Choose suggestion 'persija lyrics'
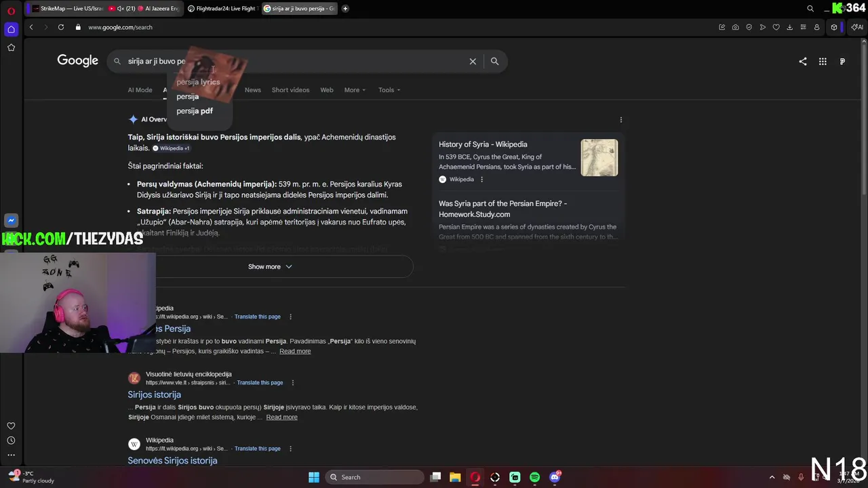Image resolution: width=868 pixels, height=488 pixels. coord(198,82)
